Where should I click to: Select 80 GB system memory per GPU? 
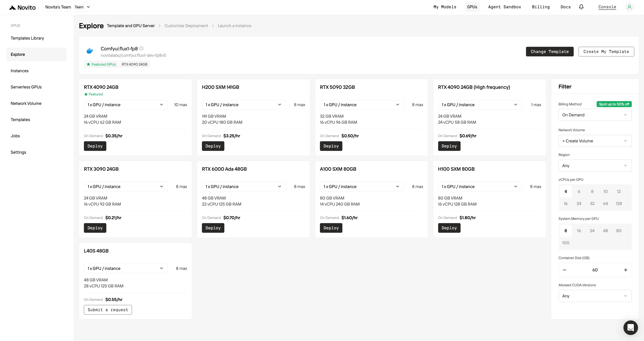619,231
